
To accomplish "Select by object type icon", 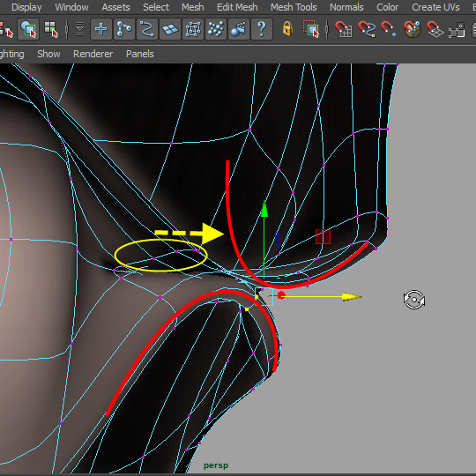I will pos(28,29).
